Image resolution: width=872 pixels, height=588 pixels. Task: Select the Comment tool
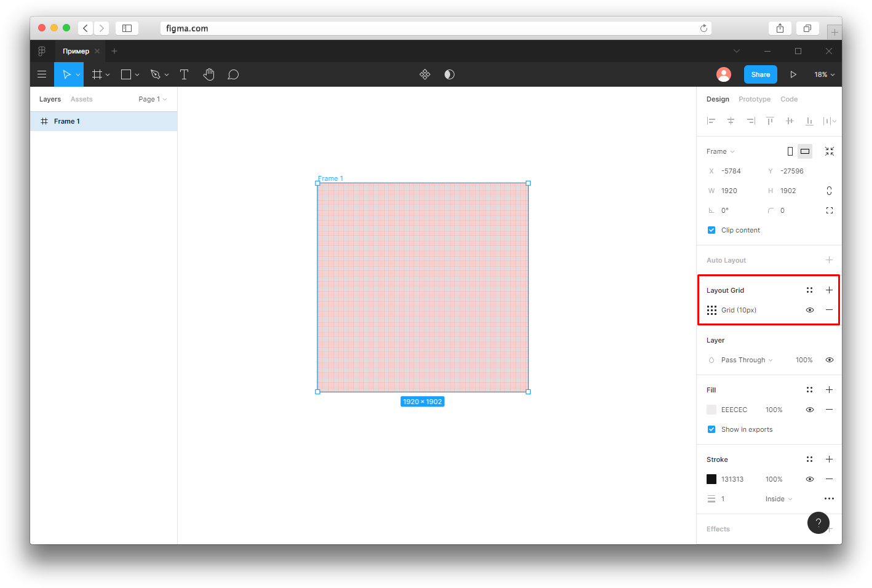(x=233, y=74)
